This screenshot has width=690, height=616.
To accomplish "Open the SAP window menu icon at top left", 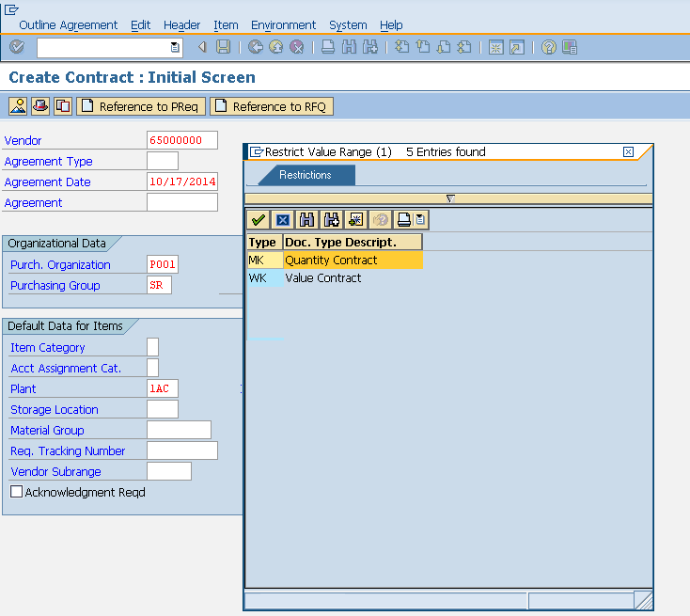I will point(11,9).
